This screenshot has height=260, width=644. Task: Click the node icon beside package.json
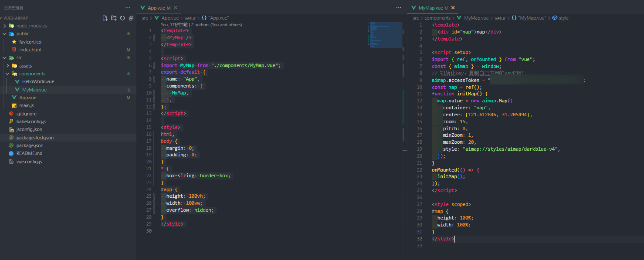[x=11, y=145]
